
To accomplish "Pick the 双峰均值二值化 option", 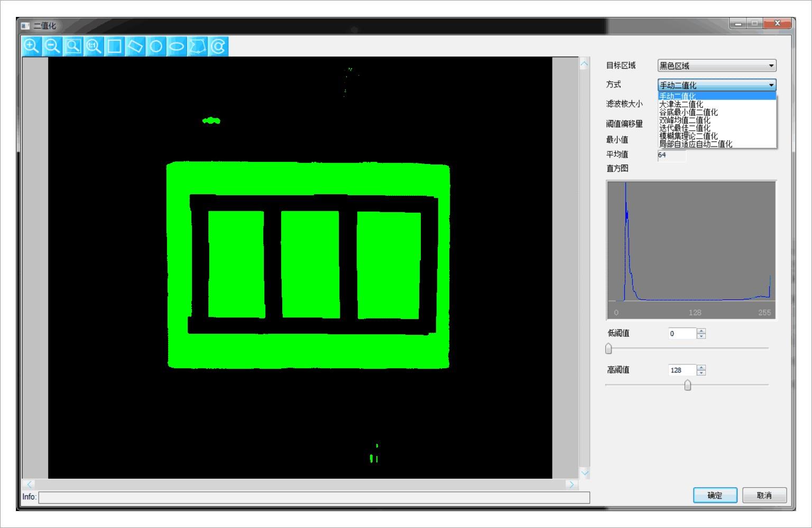I will (x=685, y=120).
